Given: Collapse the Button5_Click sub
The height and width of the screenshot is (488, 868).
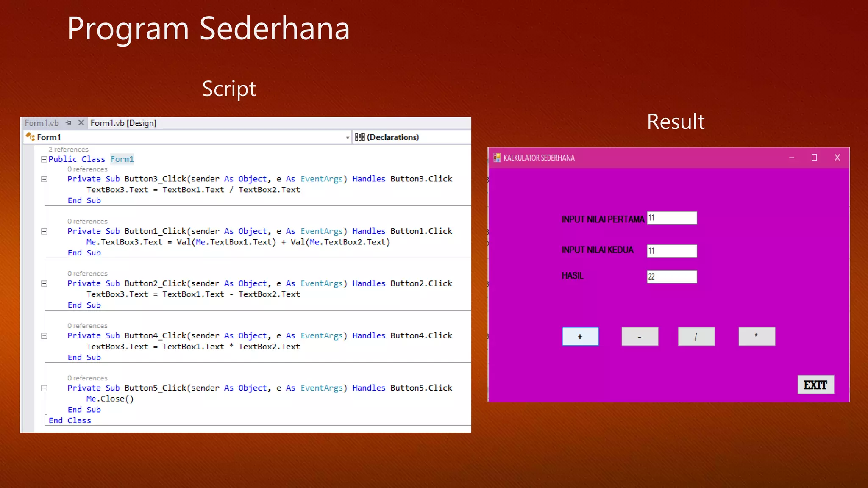Looking at the screenshot, I should point(44,388).
